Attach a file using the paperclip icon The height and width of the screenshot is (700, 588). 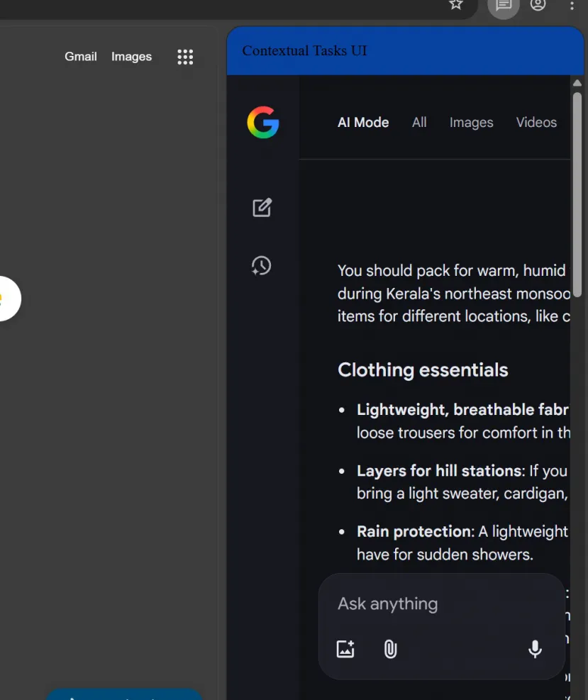(x=389, y=649)
